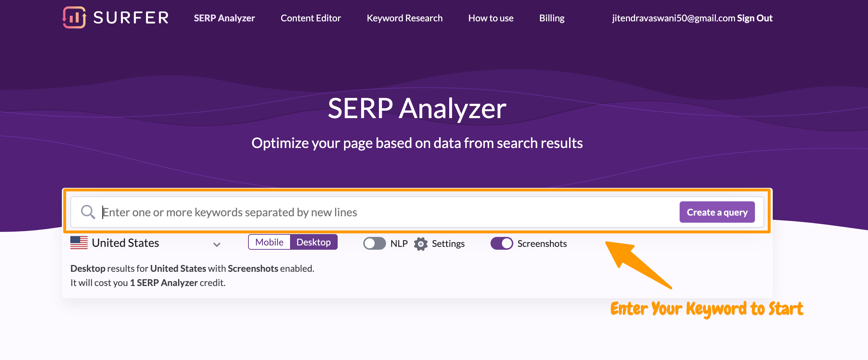Navigate to Billing
This screenshot has width=868, height=360.
[x=552, y=18]
